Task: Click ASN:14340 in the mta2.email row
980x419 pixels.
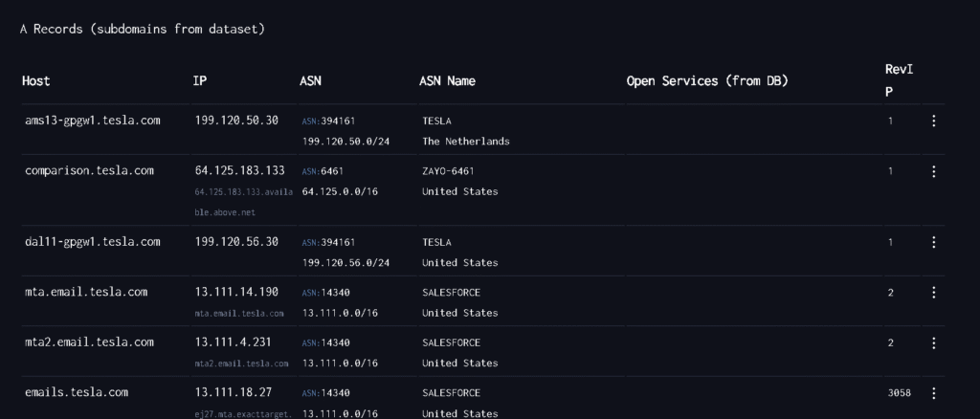Action: tap(325, 342)
